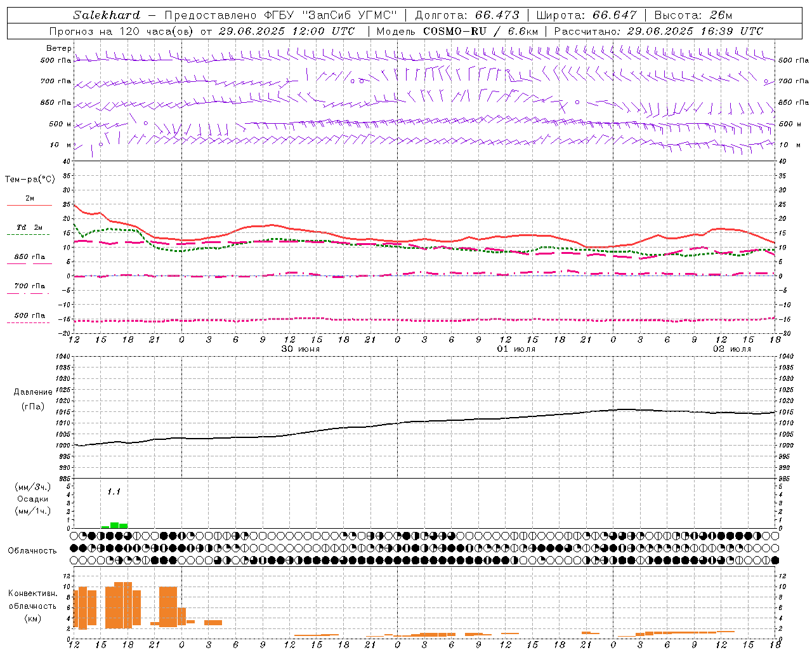Viewport: 812px width, 650px height.
Task: Click the 02 июля date label
Action: [731, 349]
